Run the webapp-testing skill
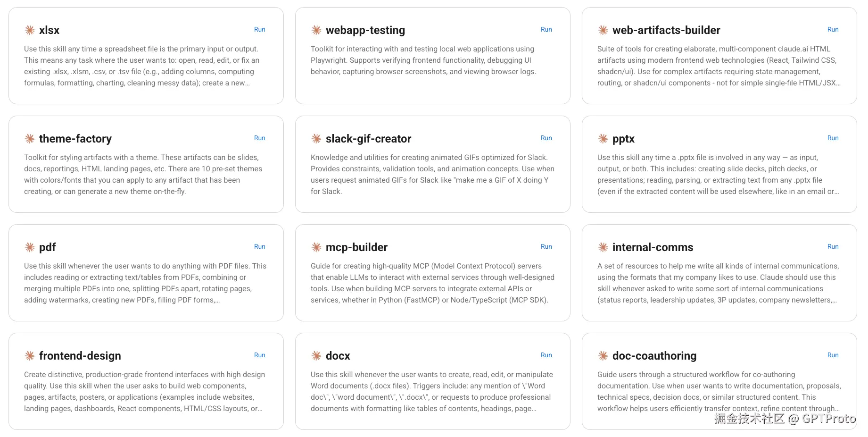 click(546, 29)
